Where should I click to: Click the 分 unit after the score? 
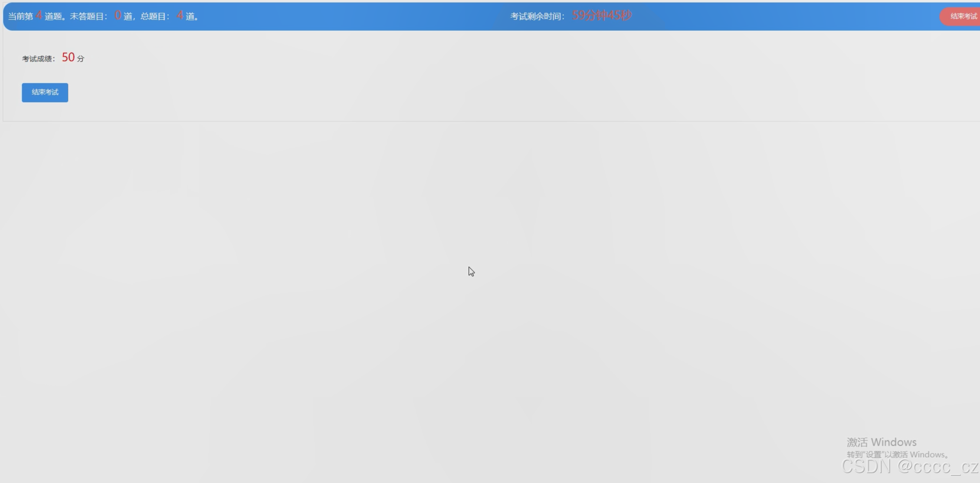coord(81,59)
